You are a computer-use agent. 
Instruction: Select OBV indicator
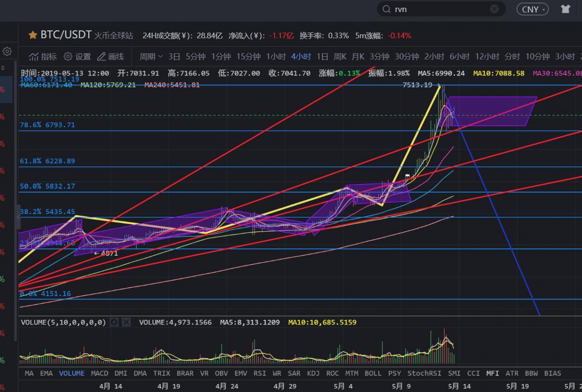click(221, 373)
